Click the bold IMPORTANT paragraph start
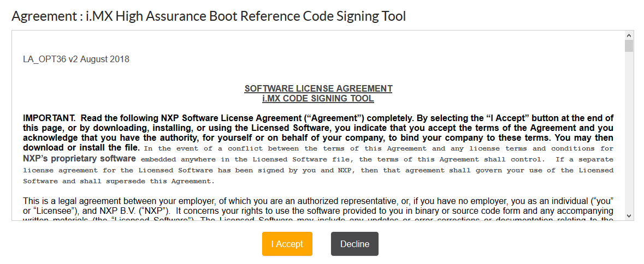The image size is (644, 264). (x=318, y=133)
